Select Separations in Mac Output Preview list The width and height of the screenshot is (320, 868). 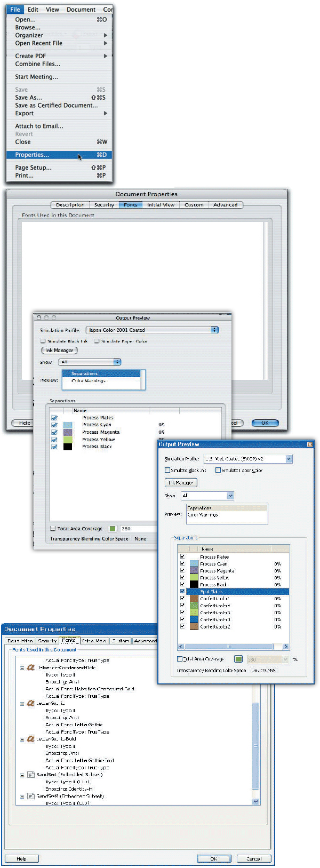coord(101,373)
